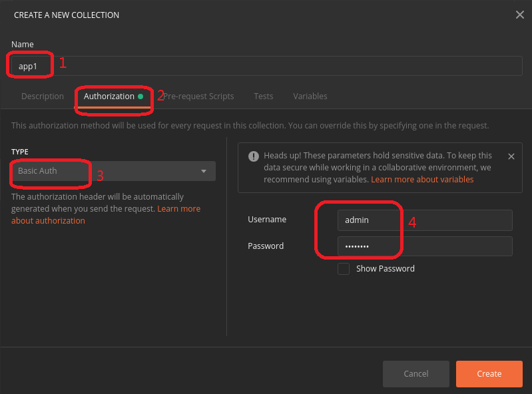Go to the Tests tab
Viewport: 532px width, 394px height.
pos(264,97)
